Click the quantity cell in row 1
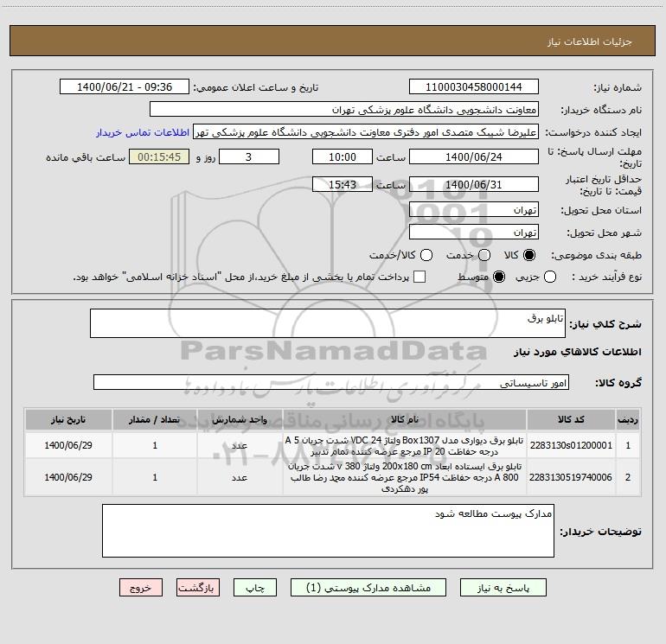This screenshot has width=666, height=644. click(155, 445)
